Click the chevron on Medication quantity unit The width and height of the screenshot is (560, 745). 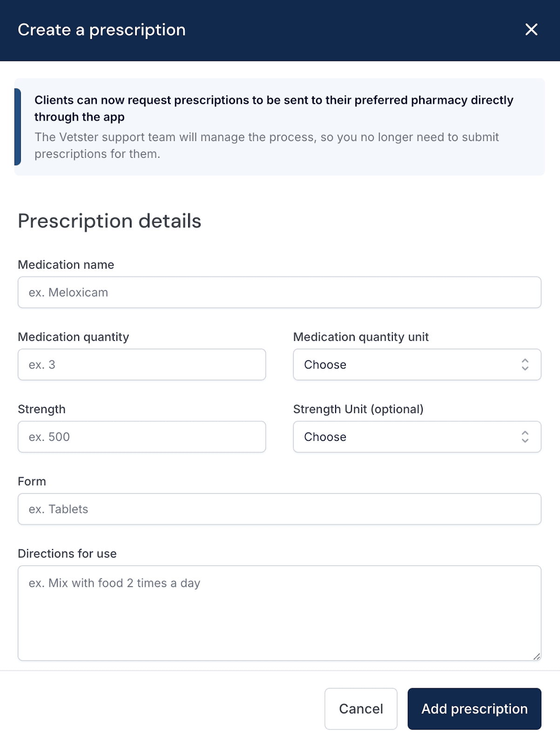point(524,365)
